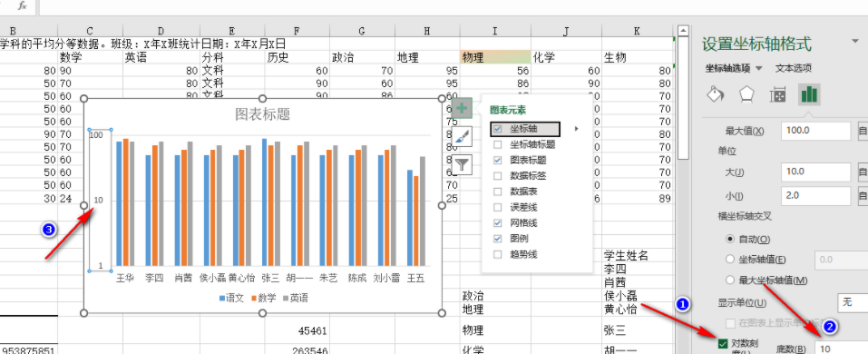This screenshot has width=868, height=354.
Task: Select the Size & Properties icon
Action: click(x=778, y=94)
